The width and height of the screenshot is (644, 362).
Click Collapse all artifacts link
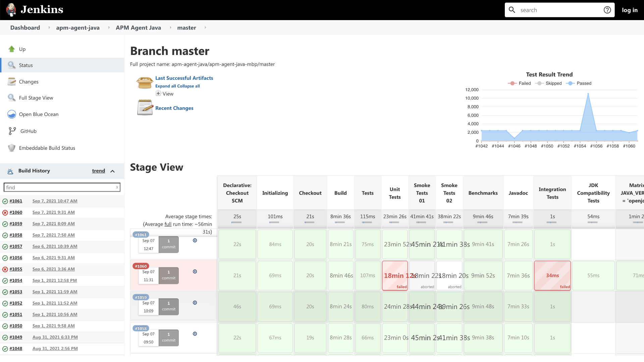tap(189, 86)
